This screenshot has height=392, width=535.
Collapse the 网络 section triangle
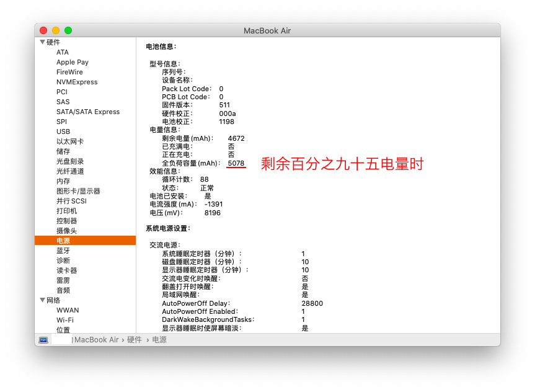point(42,300)
